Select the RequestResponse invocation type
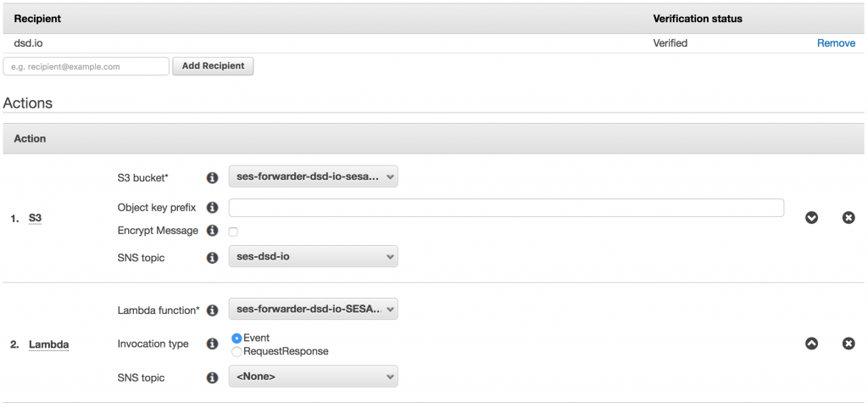 (x=236, y=351)
